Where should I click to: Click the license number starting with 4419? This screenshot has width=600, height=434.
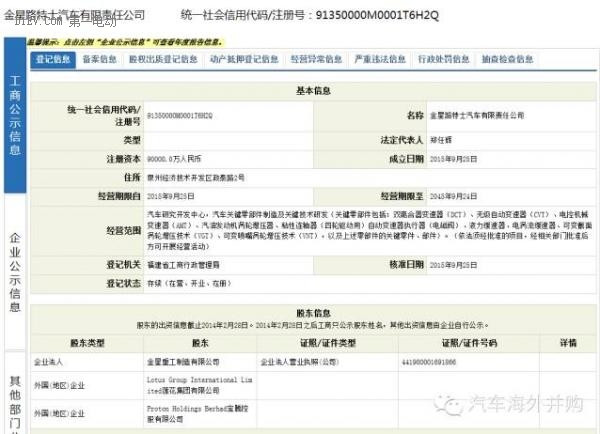pos(429,362)
